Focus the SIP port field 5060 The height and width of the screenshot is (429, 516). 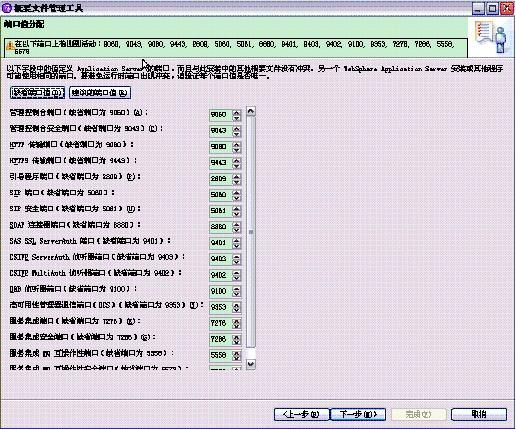[220, 195]
